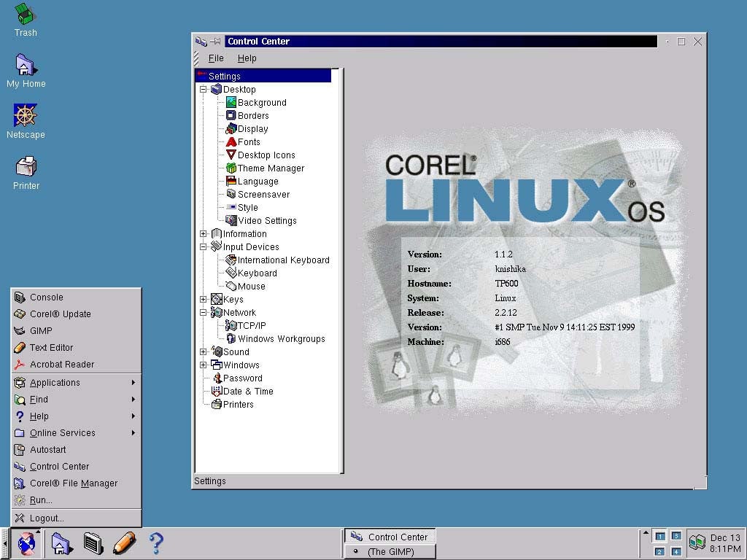747x560 pixels.
Task: Open Help via the question mark taskbar icon
Action: [156, 542]
